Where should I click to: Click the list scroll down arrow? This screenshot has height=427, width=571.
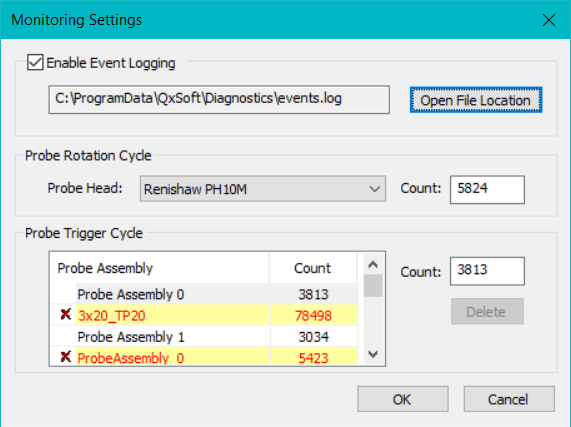click(373, 354)
